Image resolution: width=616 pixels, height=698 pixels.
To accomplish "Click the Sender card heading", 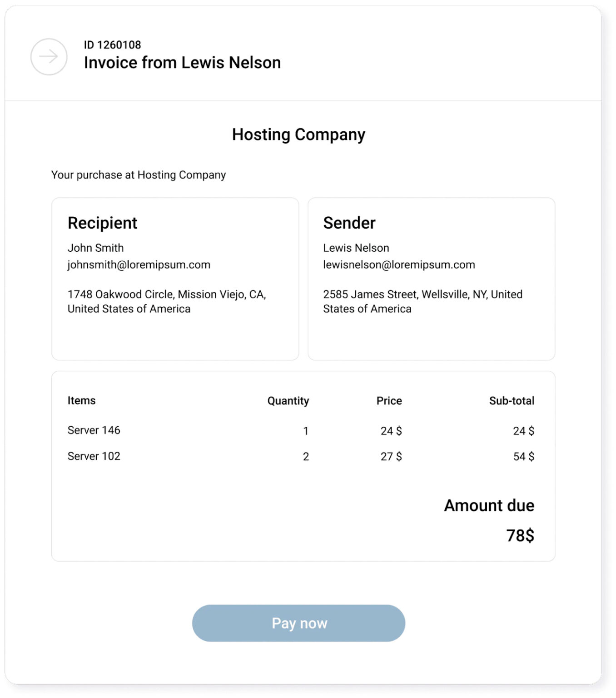I will 349,223.
